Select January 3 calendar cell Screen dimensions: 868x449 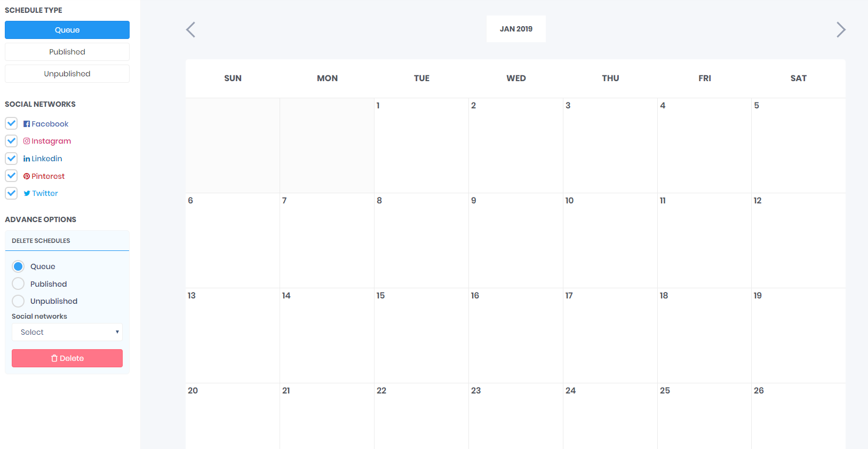[x=610, y=146]
